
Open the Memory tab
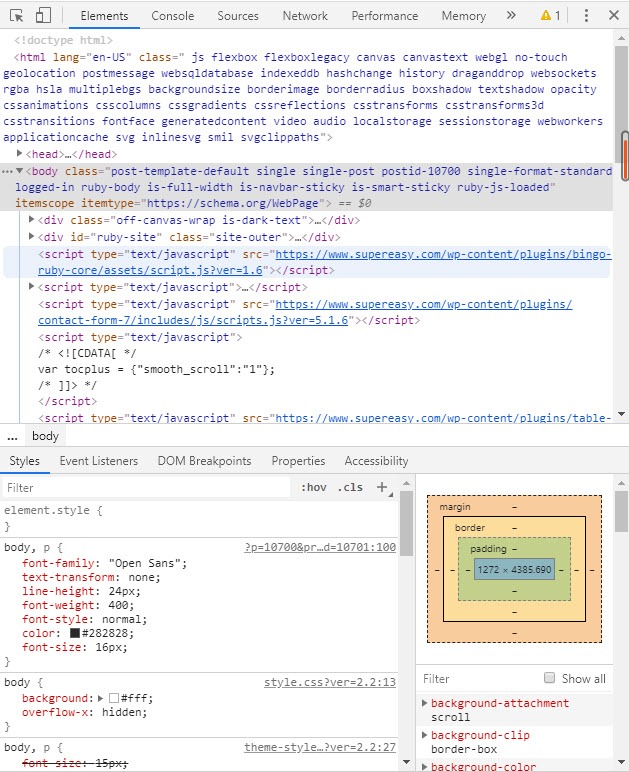point(463,16)
